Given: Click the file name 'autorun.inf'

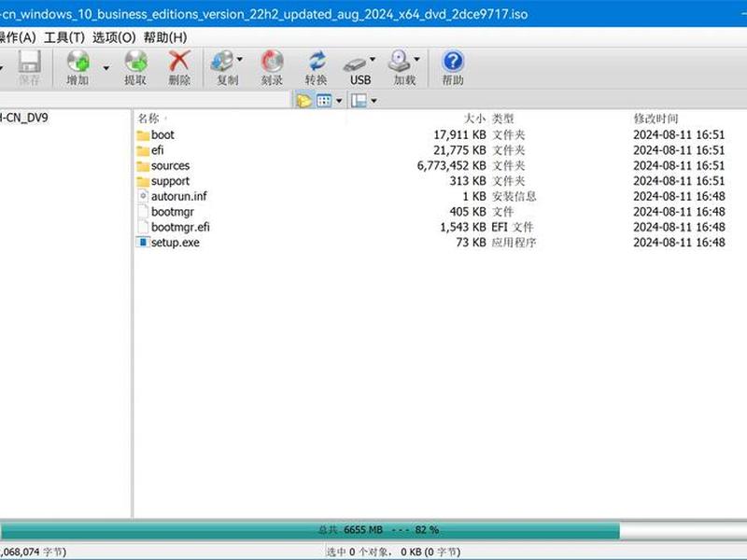Looking at the screenshot, I should [179, 196].
